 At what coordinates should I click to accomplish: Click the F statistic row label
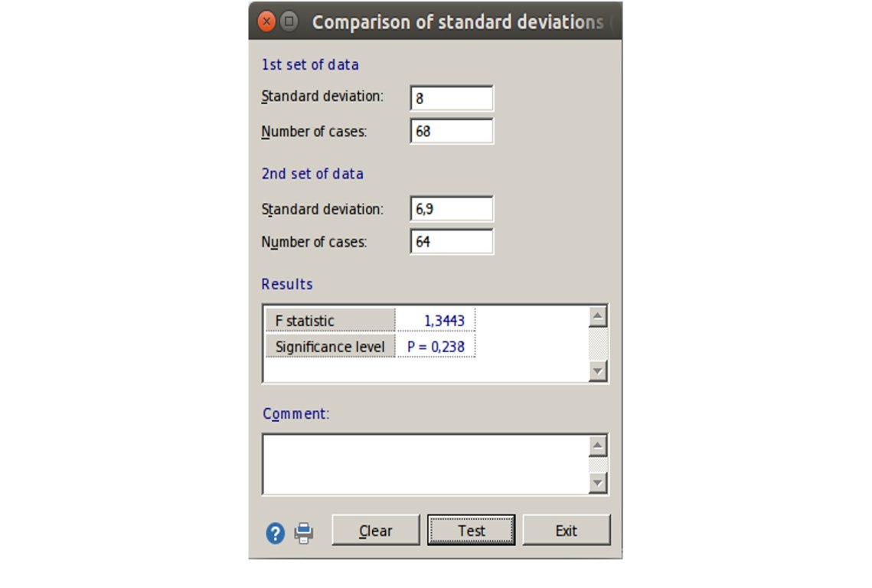click(x=330, y=321)
